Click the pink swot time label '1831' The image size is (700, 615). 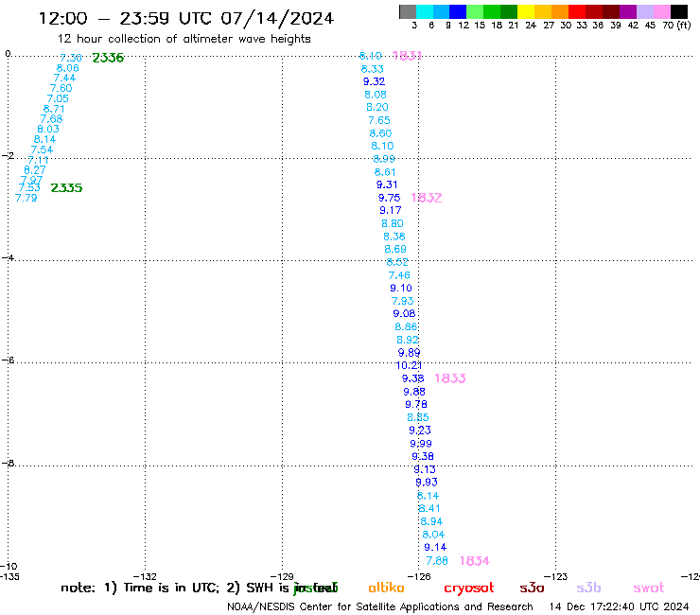407,56
